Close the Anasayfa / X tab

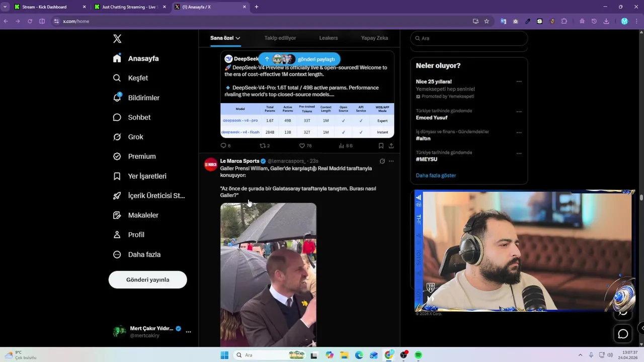[245, 7]
